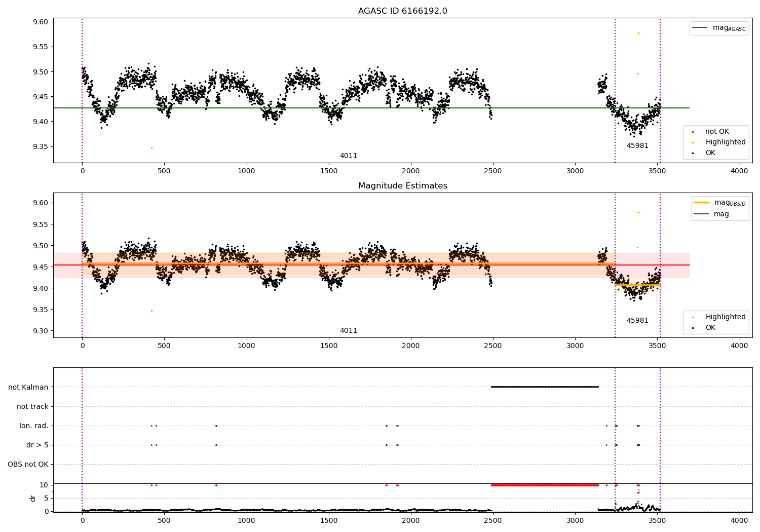Click the title 'AGASC ID 6166192.0'
This screenshot has width=760, height=532.
click(x=402, y=11)
